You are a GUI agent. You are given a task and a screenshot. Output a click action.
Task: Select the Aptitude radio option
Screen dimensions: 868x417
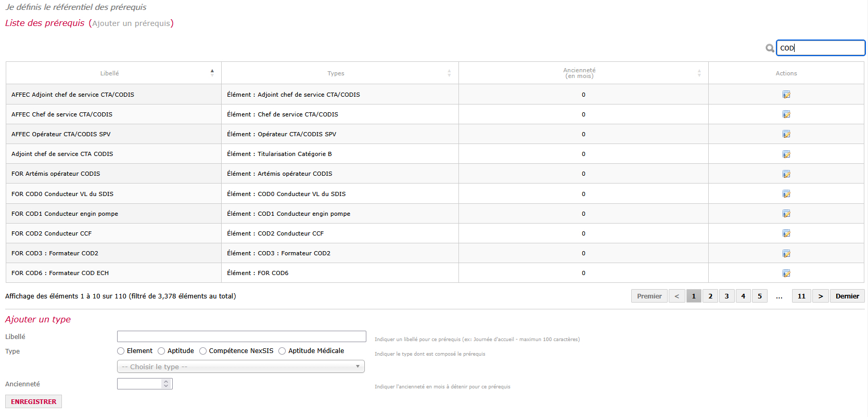[x=161, y=351]
